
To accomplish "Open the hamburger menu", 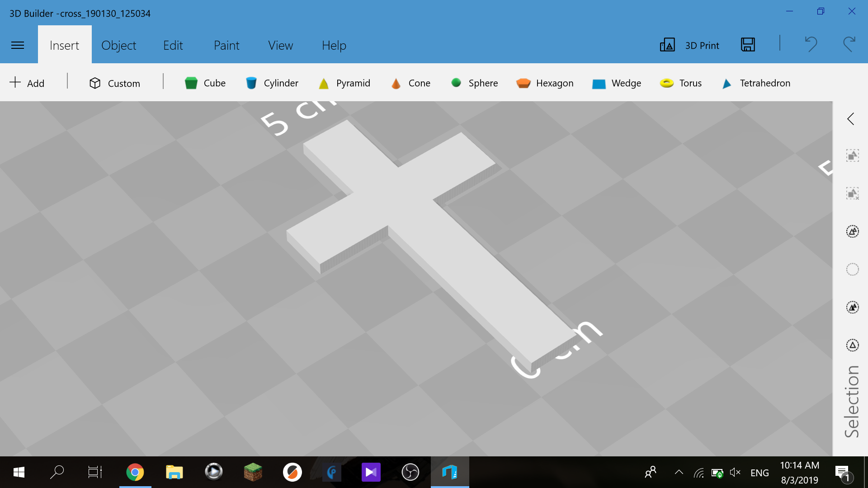I will click(x=18, y=45).
